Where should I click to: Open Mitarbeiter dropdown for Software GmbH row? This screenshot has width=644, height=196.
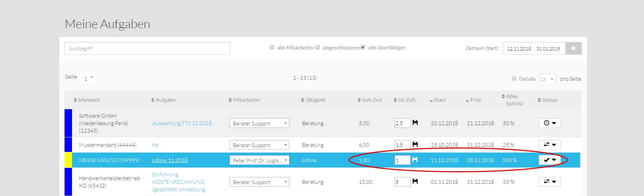(259, 123)
